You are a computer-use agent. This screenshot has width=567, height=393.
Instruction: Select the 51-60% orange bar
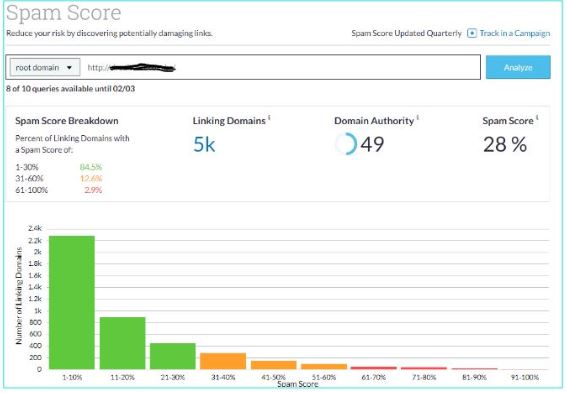324,366
